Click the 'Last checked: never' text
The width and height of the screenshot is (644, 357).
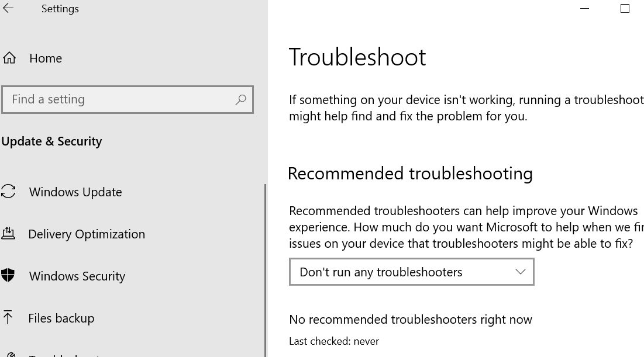(334, 341)
